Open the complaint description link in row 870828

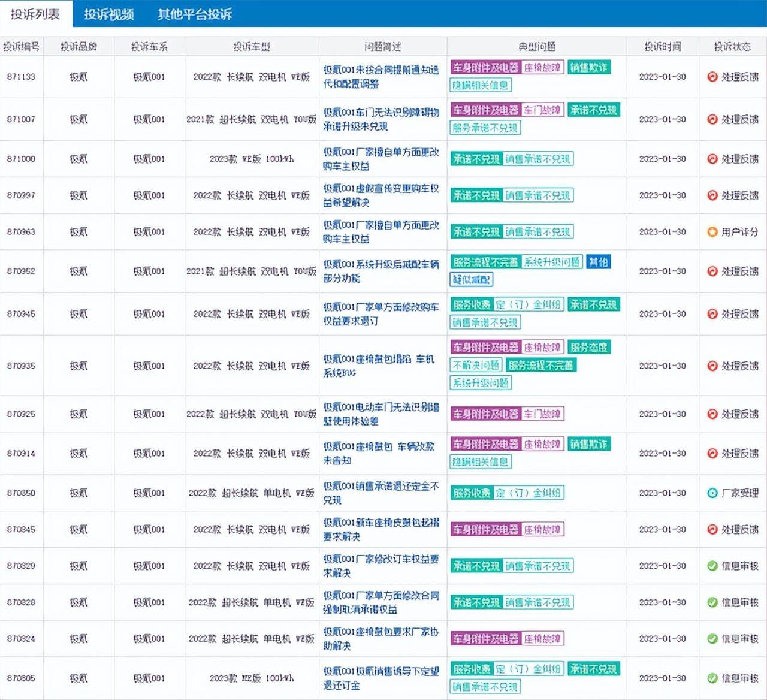click(381, 602)
